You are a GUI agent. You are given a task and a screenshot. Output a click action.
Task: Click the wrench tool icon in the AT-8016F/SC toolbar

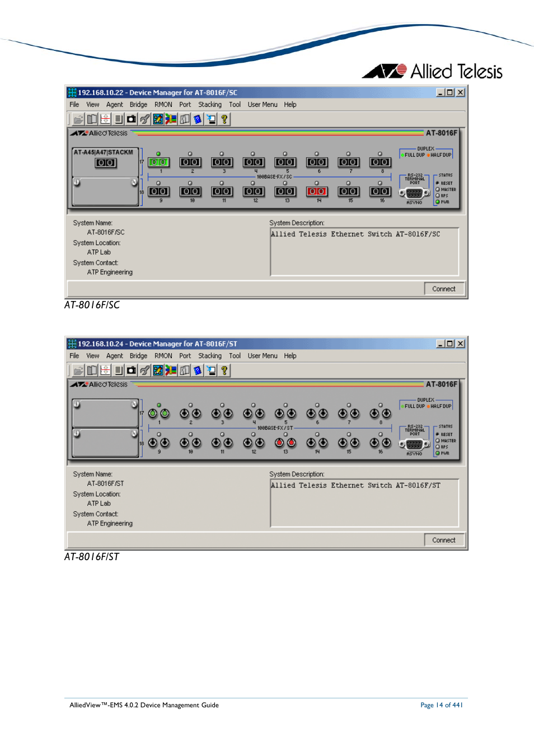click(145, 119)
